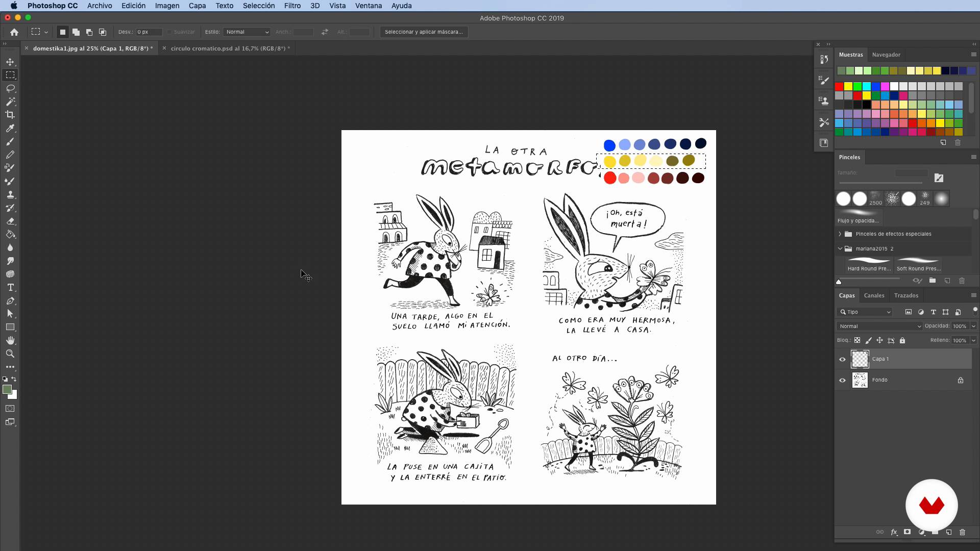The height and width of the screenshot is (551, 980).
Task: Enable the Suavizar checkbox
Action: [169, 32]
